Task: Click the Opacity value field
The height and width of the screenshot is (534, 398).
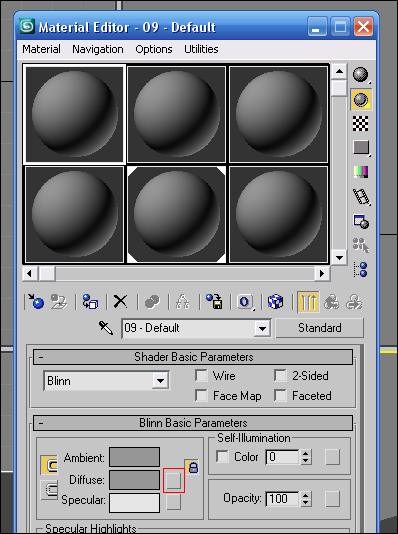Action: [x=282, y=499]
